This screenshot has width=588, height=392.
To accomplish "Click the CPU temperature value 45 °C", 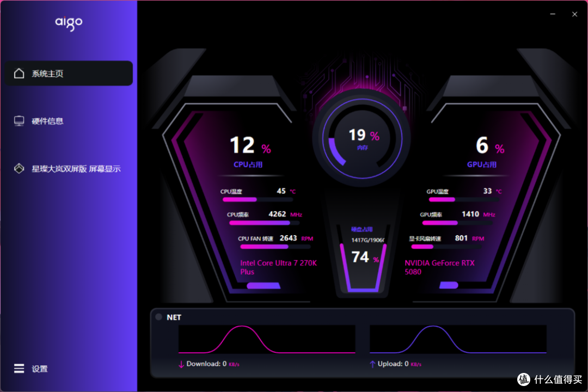I will [x=286, y=191].
